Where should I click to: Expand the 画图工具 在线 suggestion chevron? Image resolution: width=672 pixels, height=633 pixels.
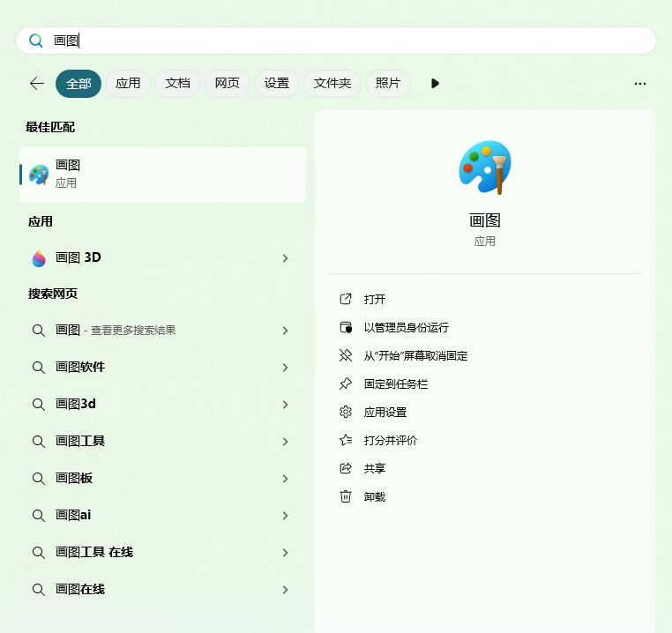(286, 553)
